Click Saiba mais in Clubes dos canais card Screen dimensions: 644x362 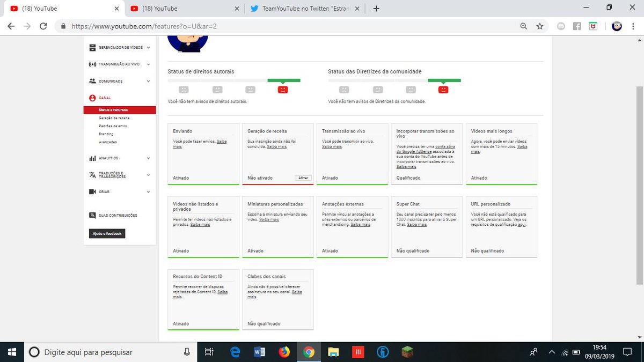[275, 294]
